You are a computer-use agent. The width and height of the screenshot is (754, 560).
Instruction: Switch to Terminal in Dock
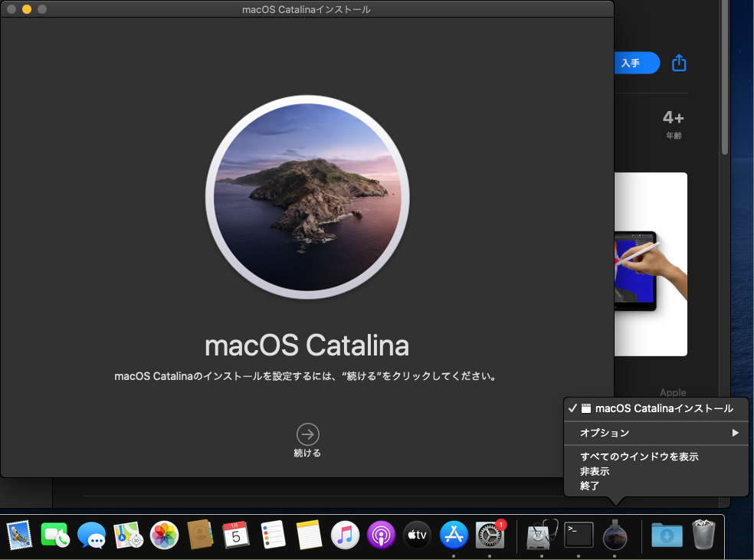click(x=579, y=535)
